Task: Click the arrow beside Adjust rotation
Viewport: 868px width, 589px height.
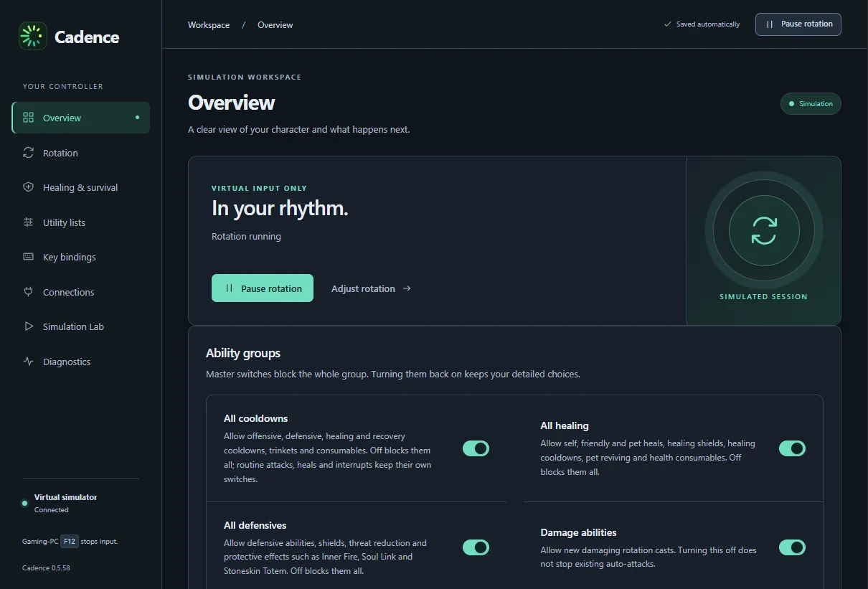Action: [x=407, y=288]
